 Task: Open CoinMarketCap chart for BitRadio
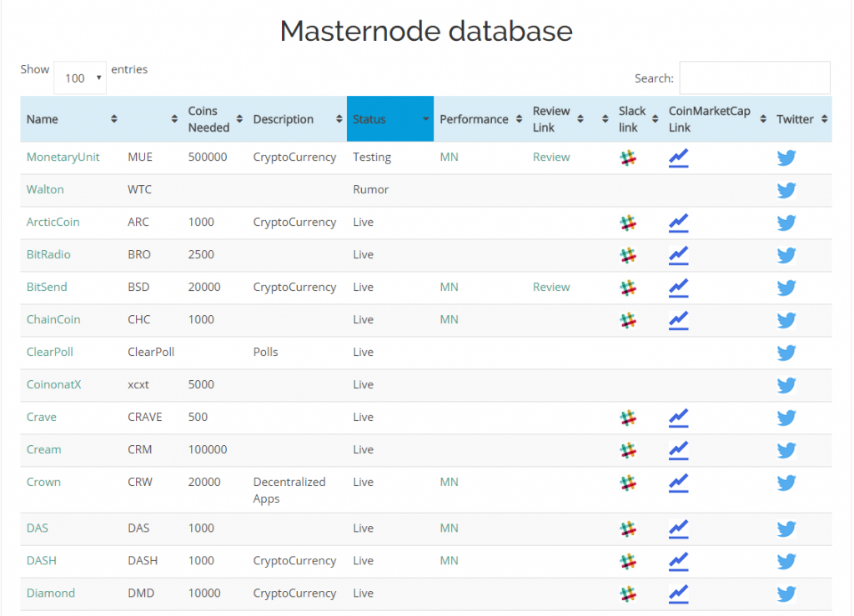pos(679,255)
